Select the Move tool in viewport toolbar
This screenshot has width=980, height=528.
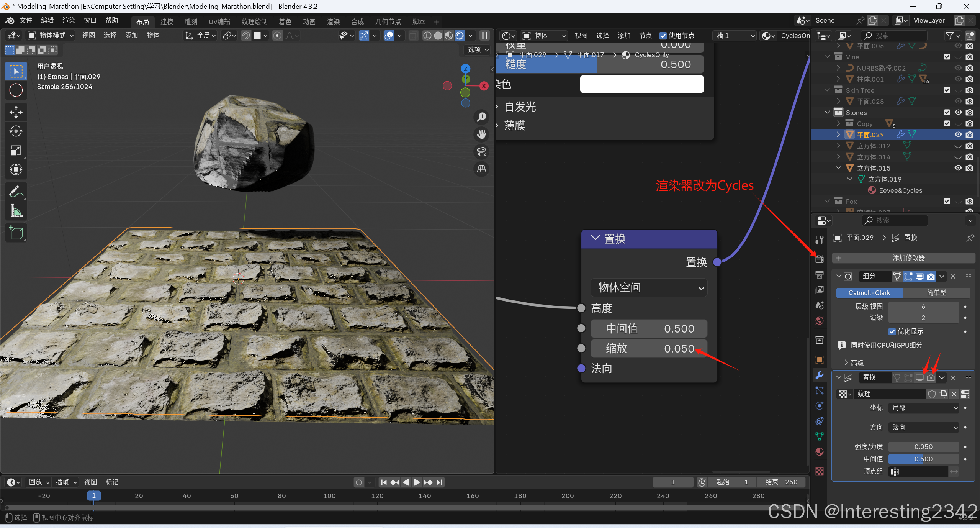point(16,112)
